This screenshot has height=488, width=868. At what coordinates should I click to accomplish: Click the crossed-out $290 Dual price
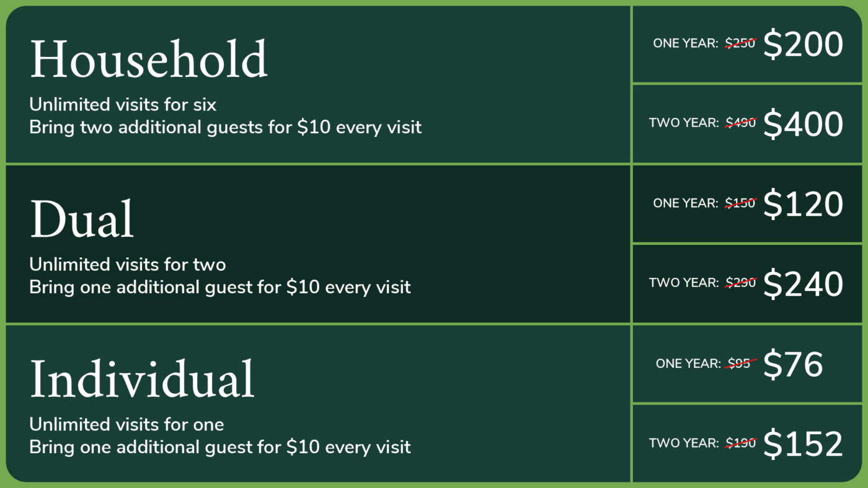(740, 283)
